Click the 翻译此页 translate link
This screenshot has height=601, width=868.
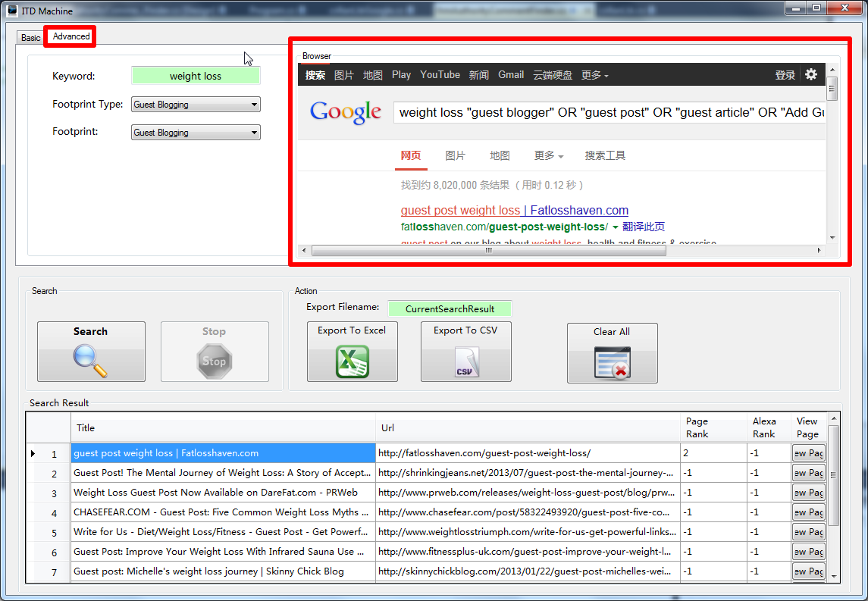click(644, 227)
